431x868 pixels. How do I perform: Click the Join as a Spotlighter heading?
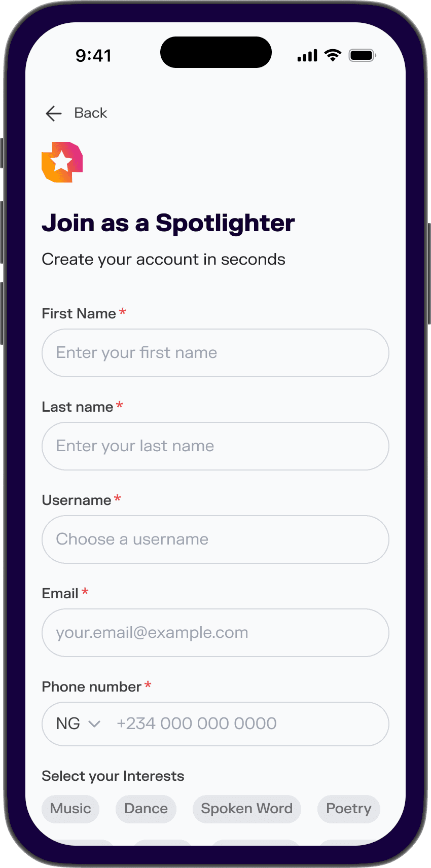click(x=168, y=223)
